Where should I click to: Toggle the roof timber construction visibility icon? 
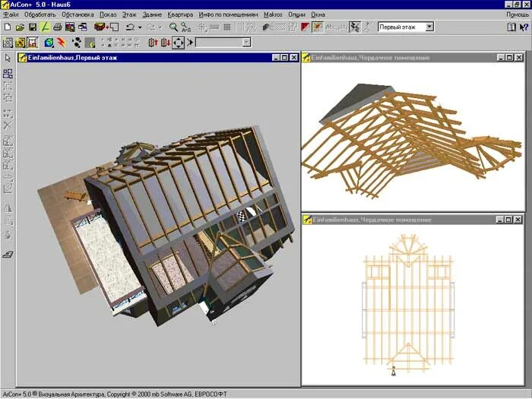318,27
